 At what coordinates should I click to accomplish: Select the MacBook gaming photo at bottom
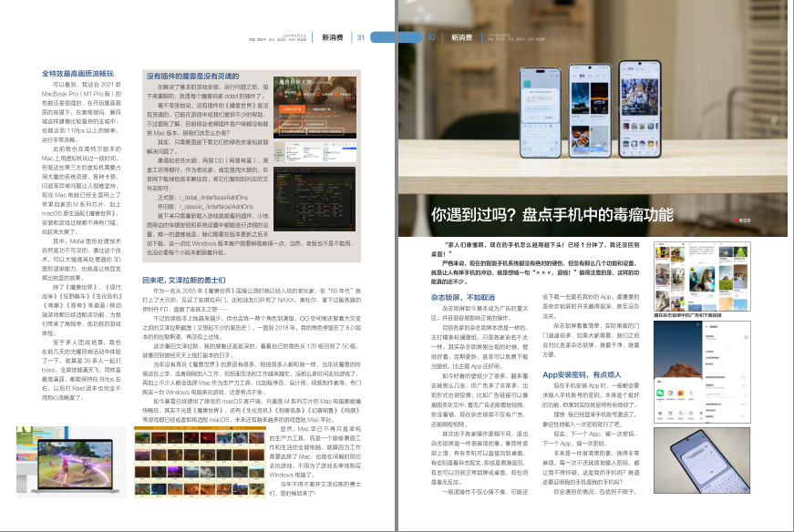click(71, 462)
